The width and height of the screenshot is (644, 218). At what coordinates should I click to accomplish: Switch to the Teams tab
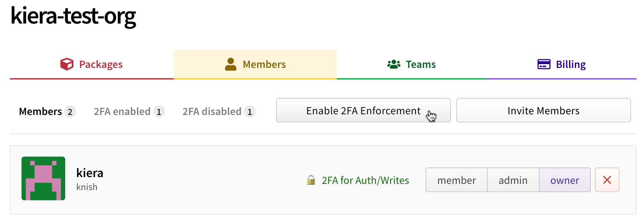pos(420,64)
